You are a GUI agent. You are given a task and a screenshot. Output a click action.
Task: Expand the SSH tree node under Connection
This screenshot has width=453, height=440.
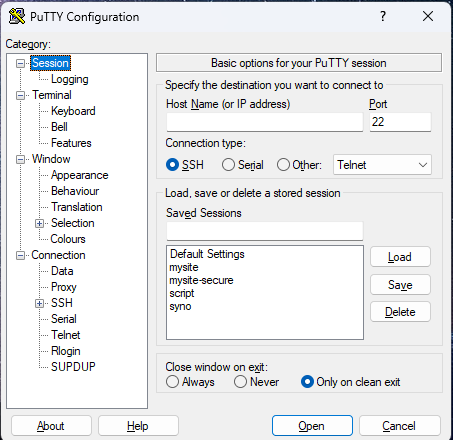(39, 303)
